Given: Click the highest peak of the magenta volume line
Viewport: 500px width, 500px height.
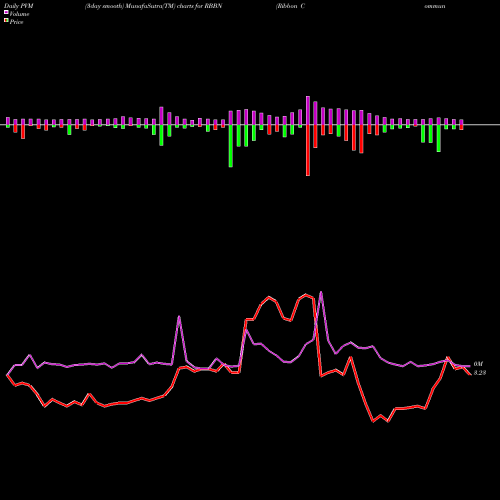Looking at the screenshot, I should point(321,292).
